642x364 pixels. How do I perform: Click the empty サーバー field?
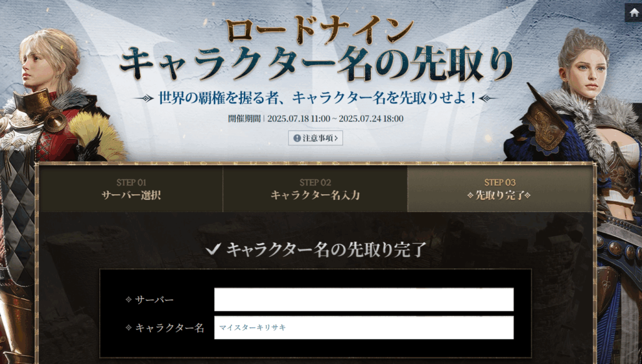[x=364, y=299]
